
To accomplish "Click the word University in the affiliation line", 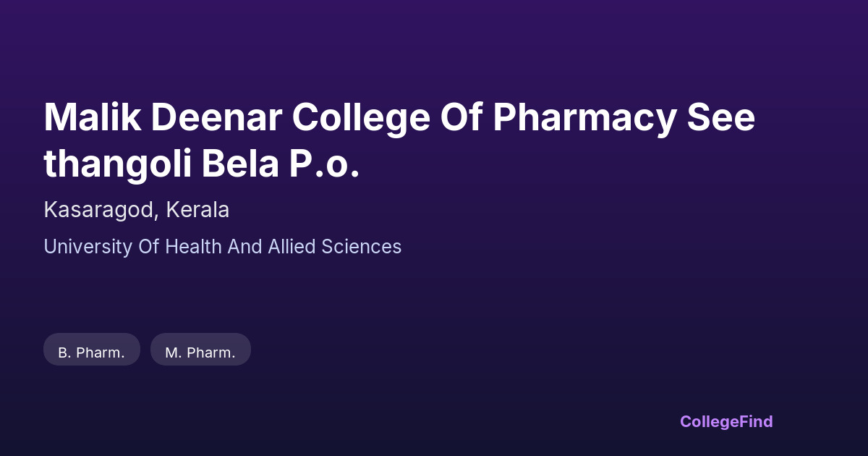I will pyautogui.click(x=88, y=247).
